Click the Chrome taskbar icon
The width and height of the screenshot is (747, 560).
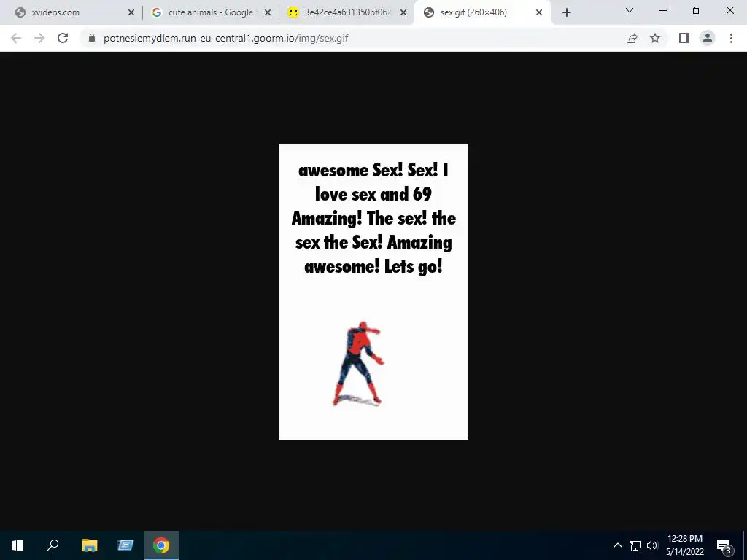point(161,545)
